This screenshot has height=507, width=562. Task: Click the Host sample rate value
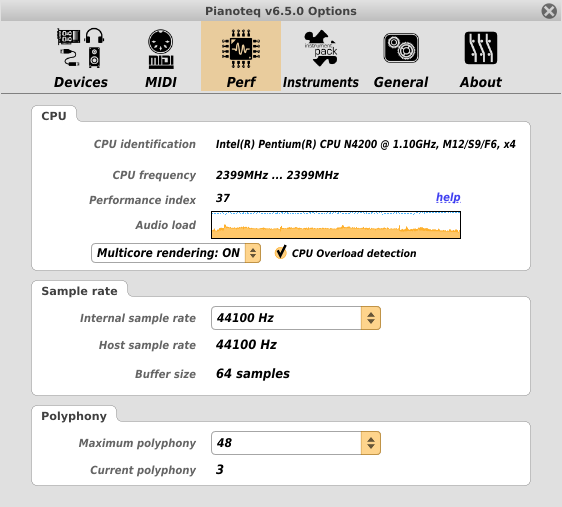click(x=246, y=345)
